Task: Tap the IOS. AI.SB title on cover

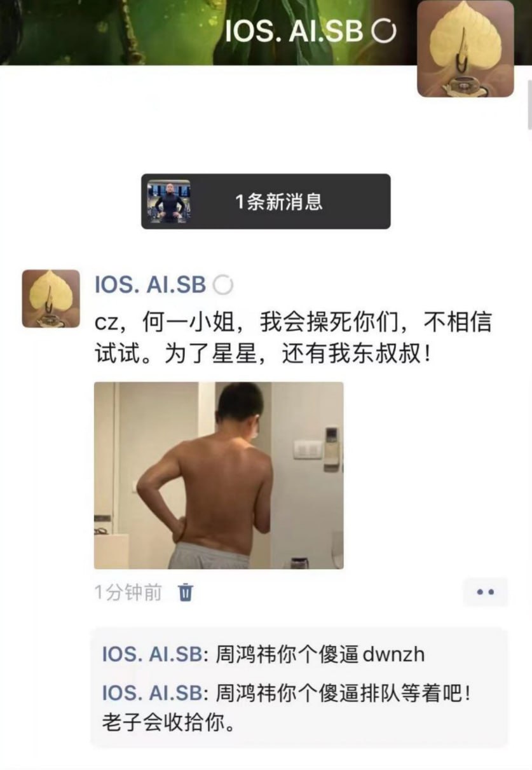Action: [x=294, y=31]
